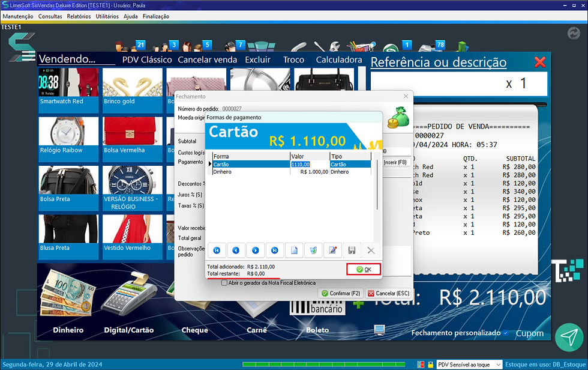Image resolution: width=588 pixels, height=370 pixels.
Task: Edit the selected payment record
Action: click(x=332, y=250)
